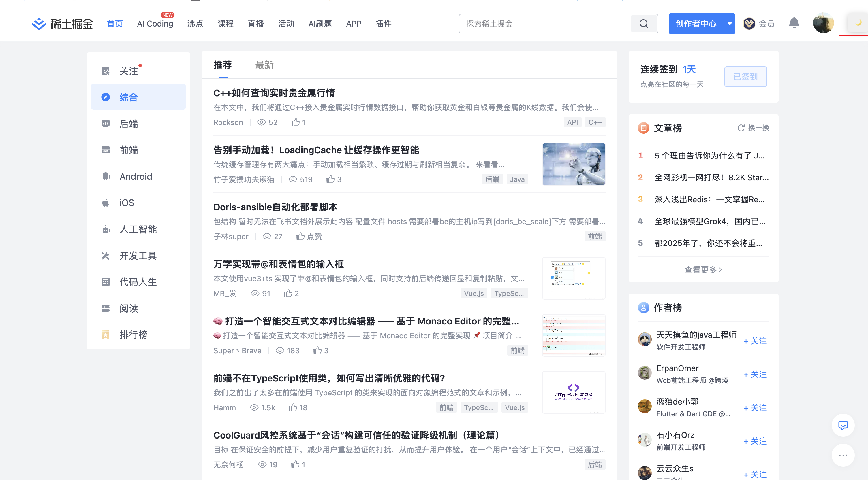This screenshot has width=868, height=480.
Task: Follow 恋猫de小郭
Action: coord(755,408)
